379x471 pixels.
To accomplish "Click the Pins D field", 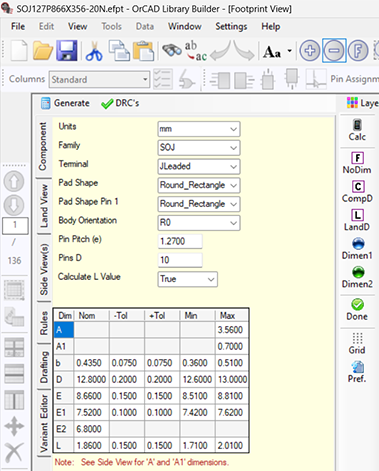I will tap(180, 260).
